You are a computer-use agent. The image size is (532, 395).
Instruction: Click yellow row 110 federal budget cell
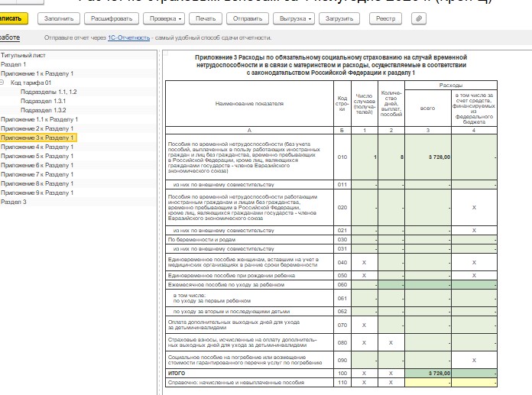click(x=475, y=382)
